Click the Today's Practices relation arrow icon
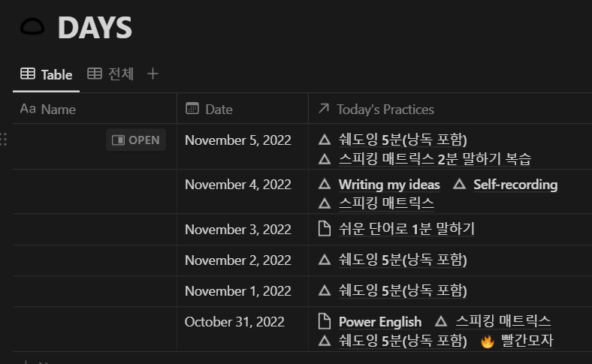Screen dimensions: 592x364 [x=324, y=109]
